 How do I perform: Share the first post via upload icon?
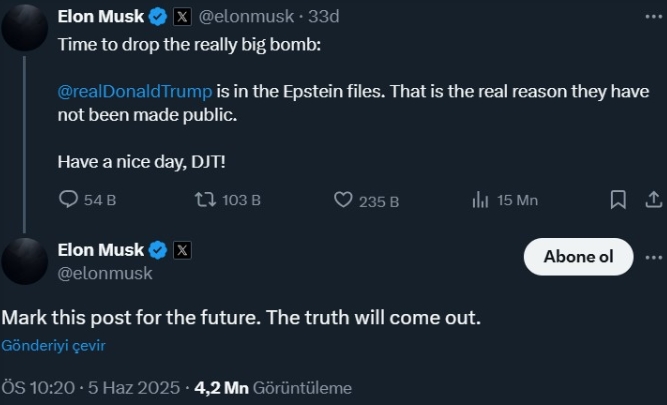(654, 200)
